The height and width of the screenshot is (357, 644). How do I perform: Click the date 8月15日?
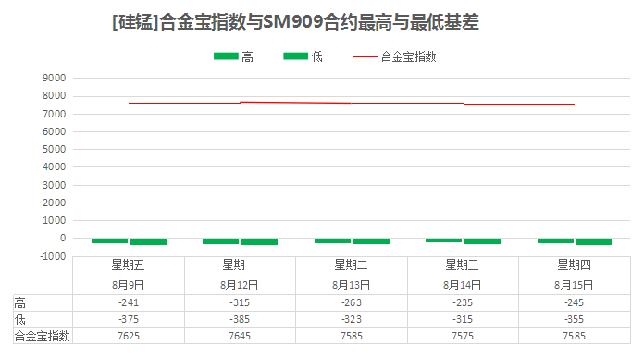[x=574, y=285]
